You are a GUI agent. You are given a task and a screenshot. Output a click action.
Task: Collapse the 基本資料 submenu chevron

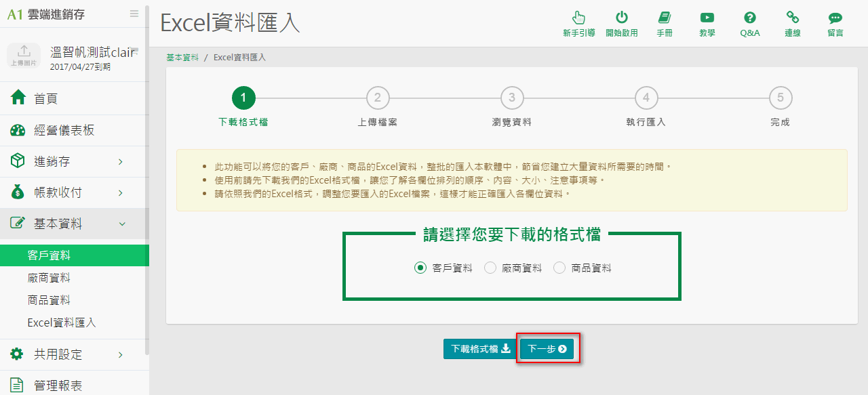click(121, 224)
